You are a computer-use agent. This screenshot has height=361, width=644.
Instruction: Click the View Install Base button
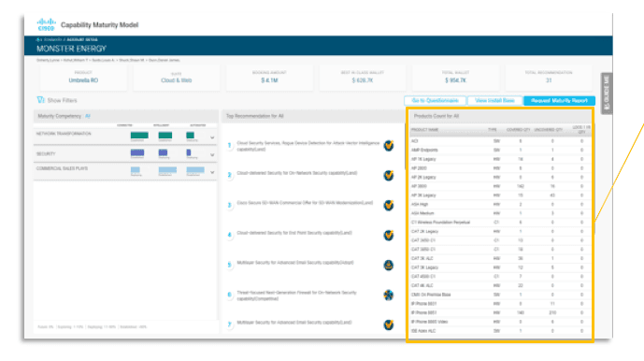(x=494, y=101)
